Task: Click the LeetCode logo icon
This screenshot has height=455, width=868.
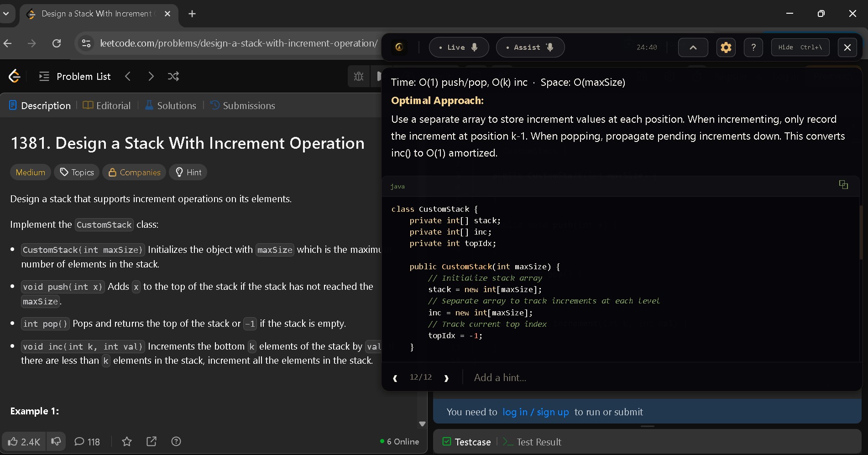Action: click(x=15, y=76)
